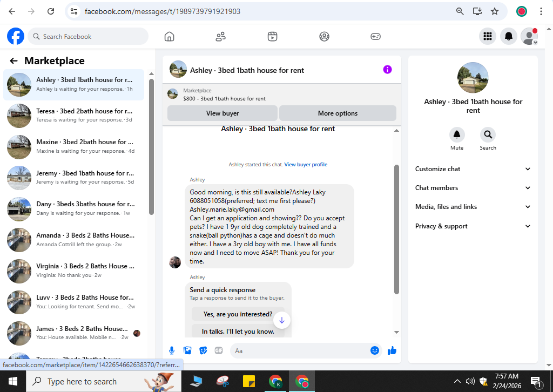View site information icon in address bar
Image resolution: width=553 pixels, height=392 pixels.
point(74,11)
